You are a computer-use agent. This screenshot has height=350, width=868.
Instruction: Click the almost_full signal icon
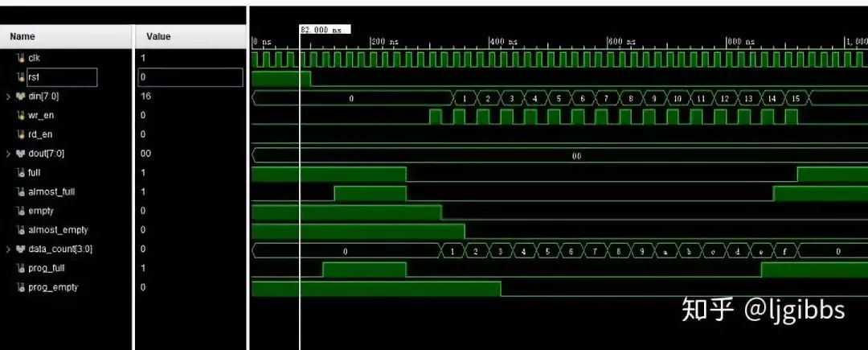[x=21, y=191]
